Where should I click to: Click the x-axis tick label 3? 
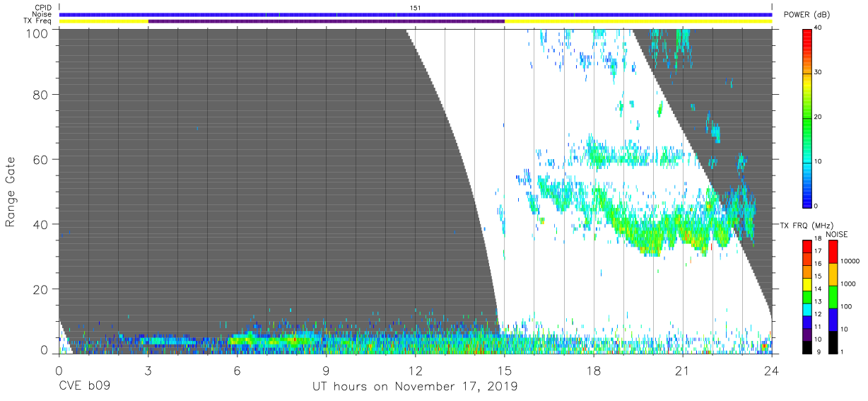coord(148,371)
